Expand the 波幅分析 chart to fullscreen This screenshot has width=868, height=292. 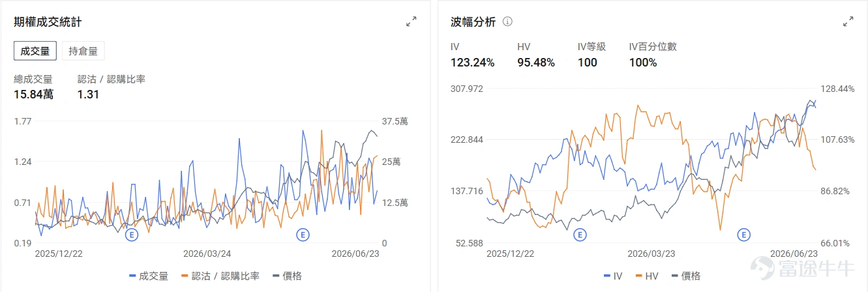(x=848, y=22)
